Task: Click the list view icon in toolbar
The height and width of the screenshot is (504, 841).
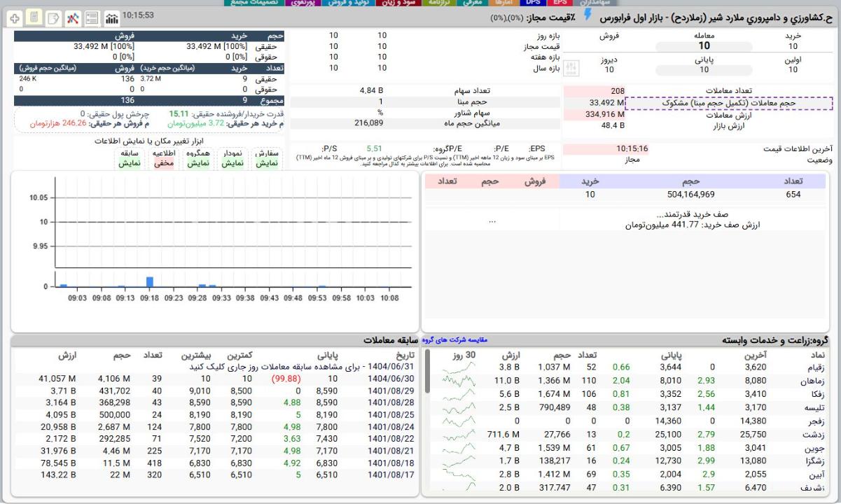Action: (91, 16)
